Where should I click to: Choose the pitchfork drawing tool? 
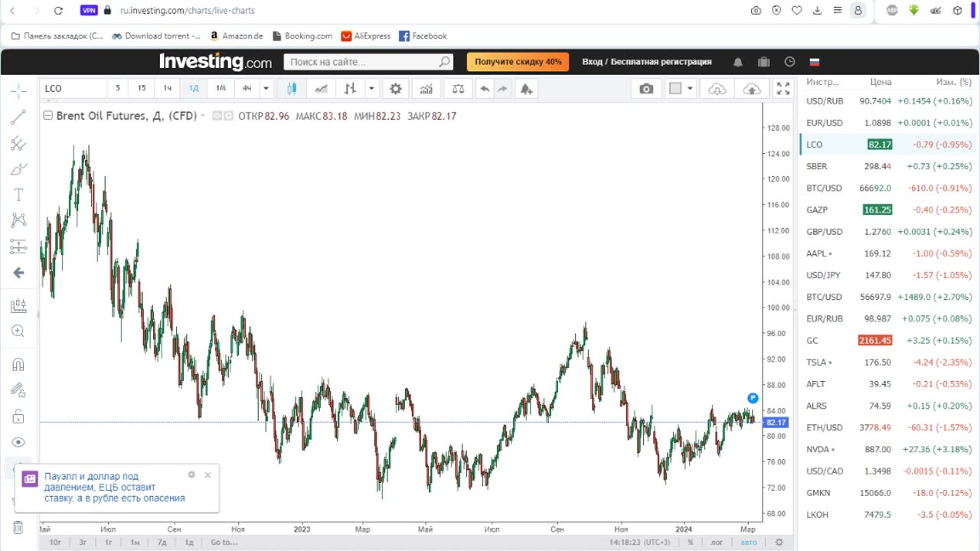coord(18,143)
